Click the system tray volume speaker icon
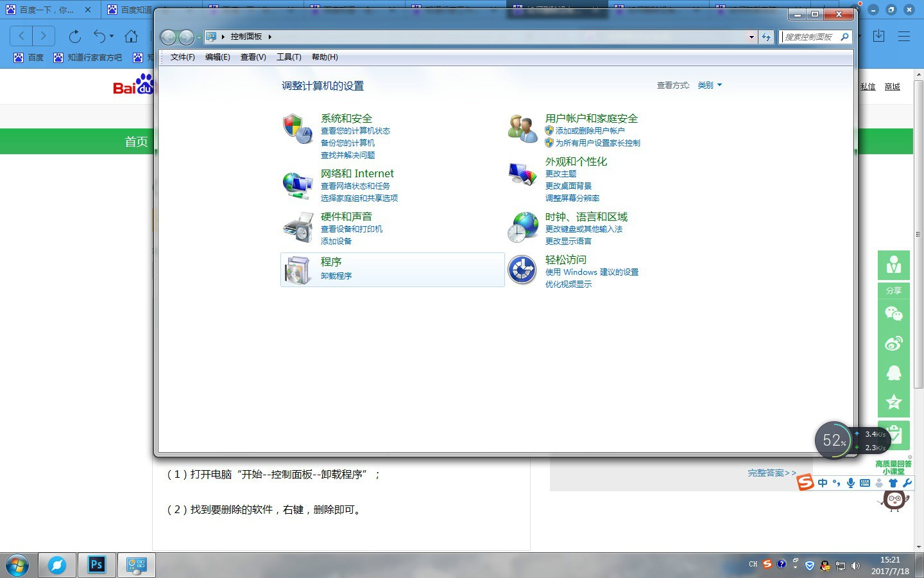Image resolution: width=924 pixels, height=578 pixels. [855, 566]
